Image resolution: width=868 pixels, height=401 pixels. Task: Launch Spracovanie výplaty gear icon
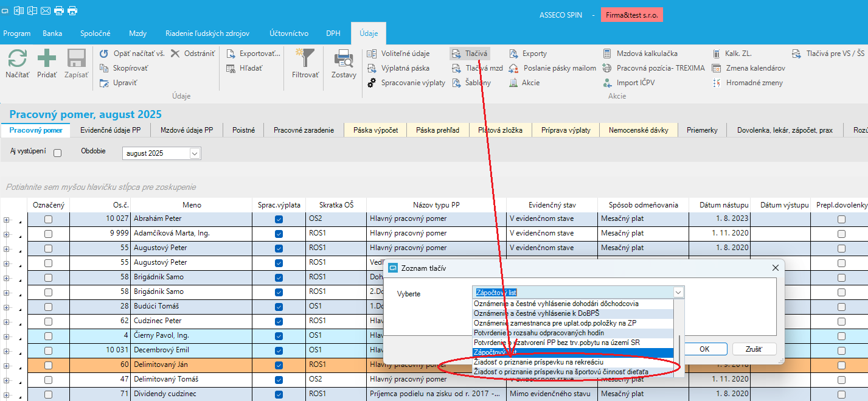372,83
